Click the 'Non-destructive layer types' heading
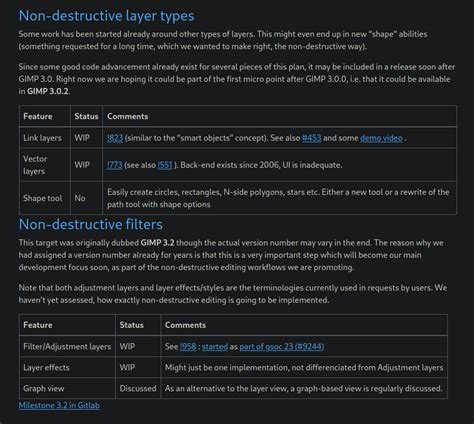The height and width of the screenshot is (424, 474). pyautogui.click(x=107, y=16)
